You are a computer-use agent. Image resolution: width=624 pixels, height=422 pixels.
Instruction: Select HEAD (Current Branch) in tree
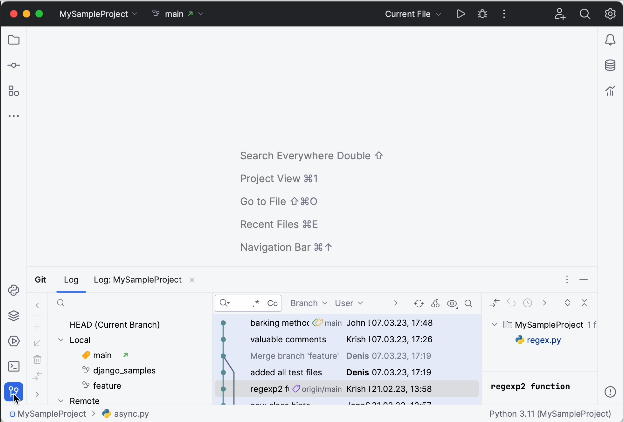coord(114,325)
